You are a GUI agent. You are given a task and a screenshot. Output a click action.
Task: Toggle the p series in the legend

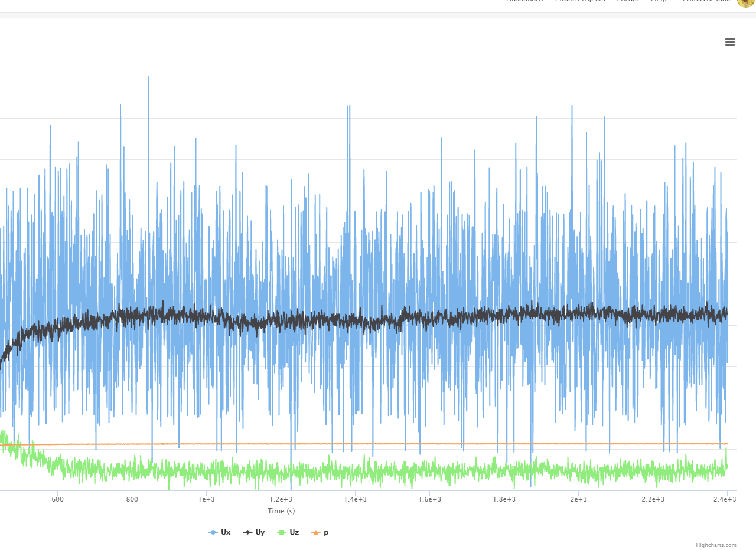(x=320, y=532)
